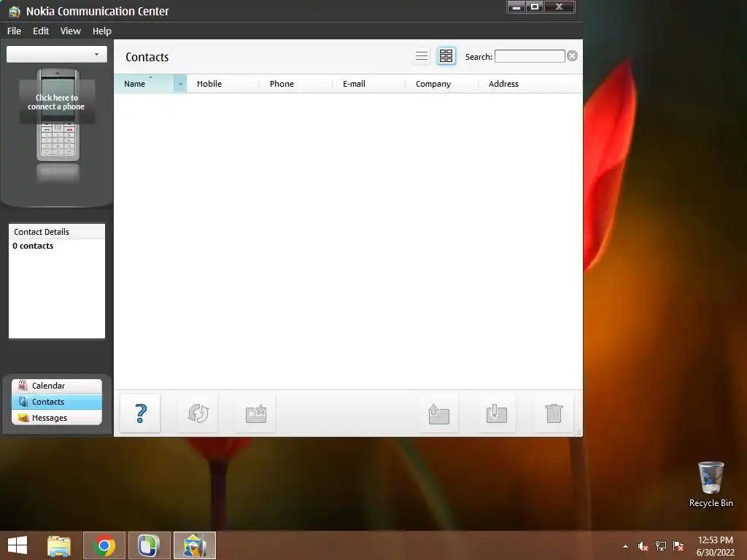Open the Nokia Suite taskbar icon
Image resolution: width=747 pixels, height=560 pixels.
(x=149, y=545)
